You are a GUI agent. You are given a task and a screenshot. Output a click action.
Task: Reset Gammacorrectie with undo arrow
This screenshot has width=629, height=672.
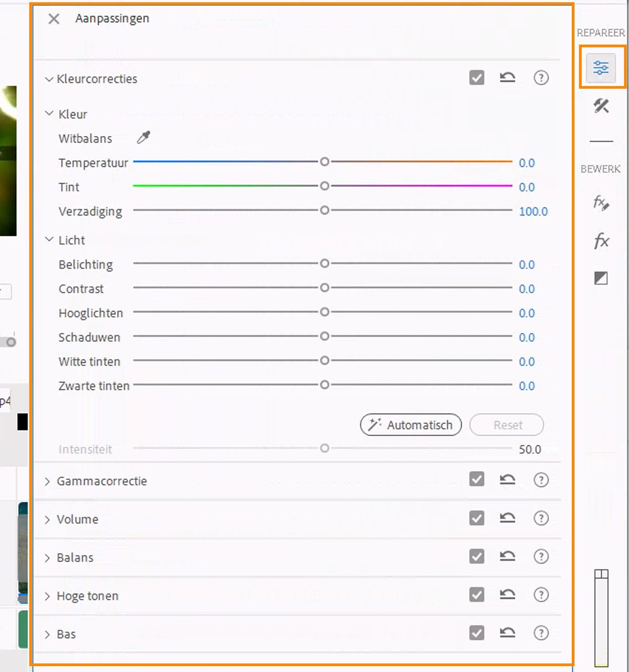coord(507,480)
